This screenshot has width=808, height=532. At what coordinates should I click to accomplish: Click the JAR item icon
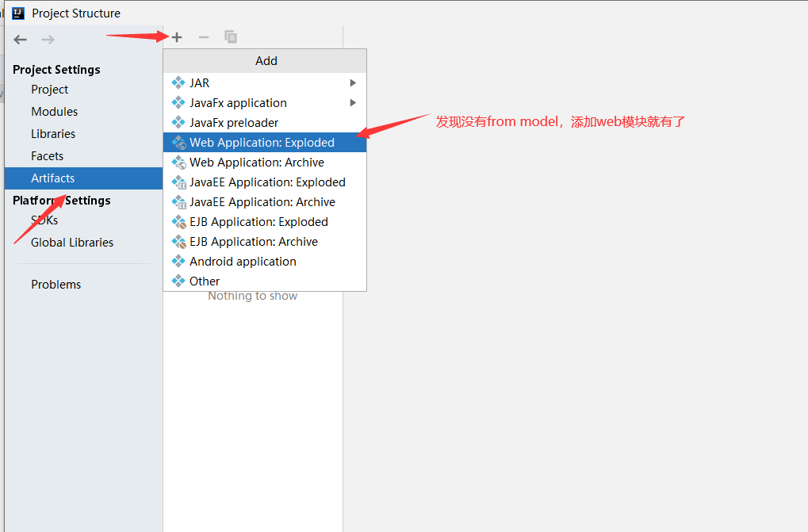(178, 82)
